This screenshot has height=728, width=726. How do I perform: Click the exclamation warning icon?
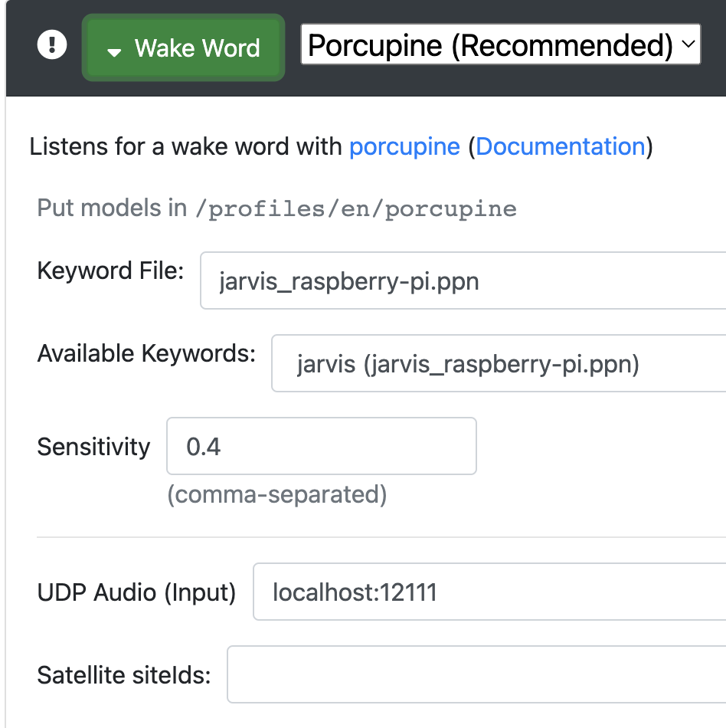pos(52,45)
